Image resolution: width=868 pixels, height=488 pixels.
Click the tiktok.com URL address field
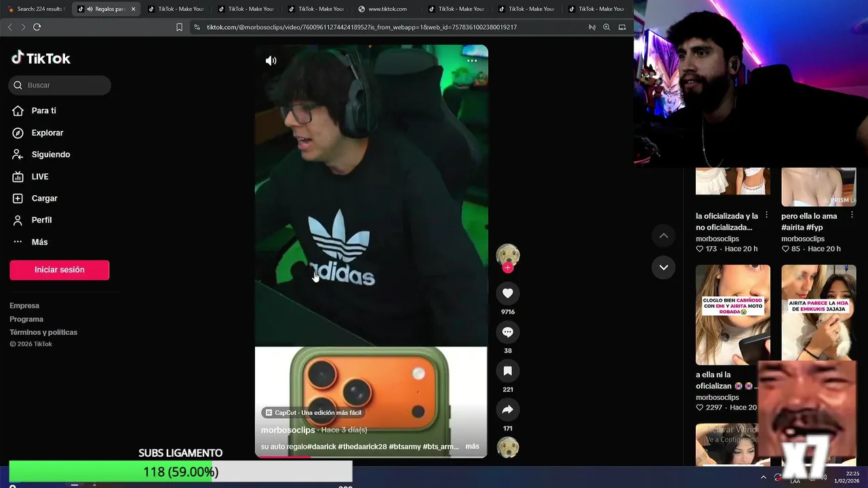point(361,27)
